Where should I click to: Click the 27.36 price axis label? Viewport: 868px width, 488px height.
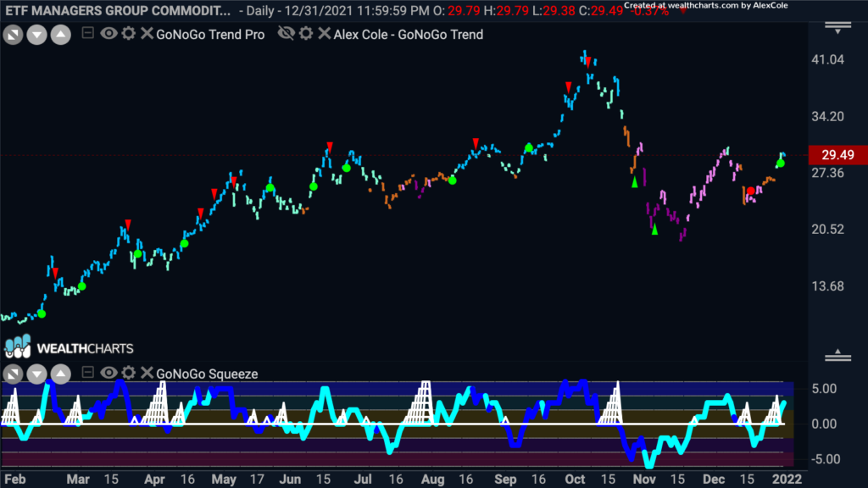827,173
